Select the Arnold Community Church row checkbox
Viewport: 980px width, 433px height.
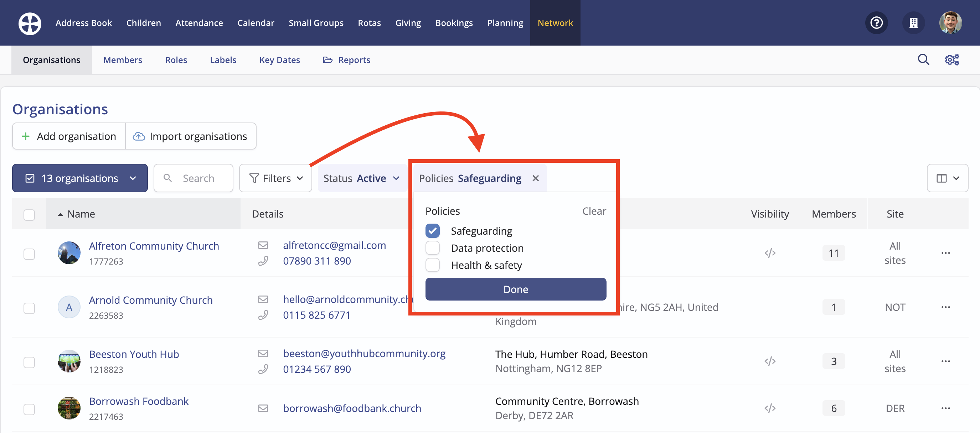29,308
